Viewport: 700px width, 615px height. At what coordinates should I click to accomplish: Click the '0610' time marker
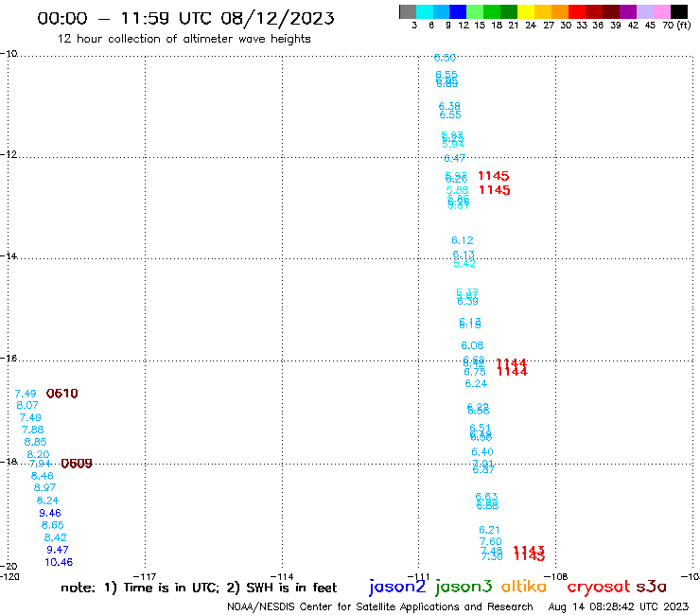click(x=62, y=394)
